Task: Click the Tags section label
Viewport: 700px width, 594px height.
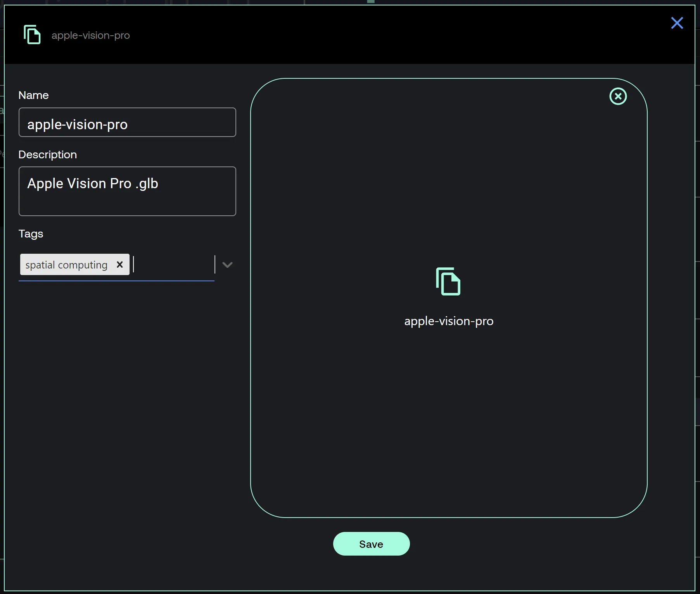Action: (31, 234)
